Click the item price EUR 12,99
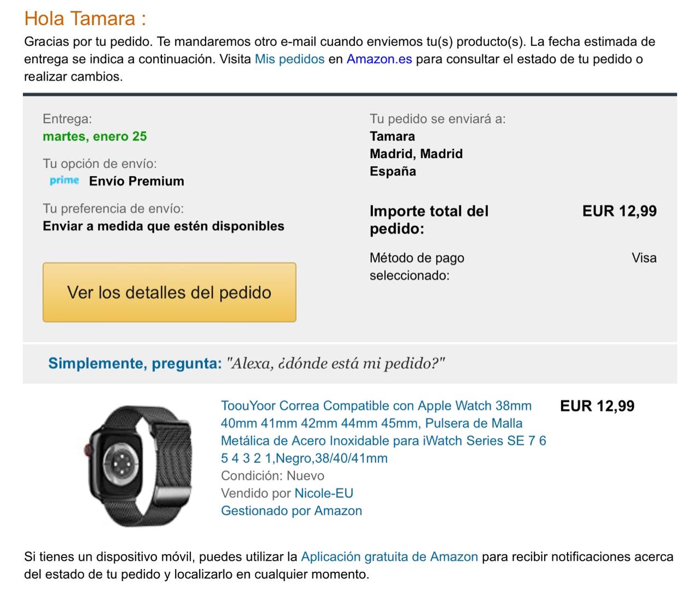 597,406
